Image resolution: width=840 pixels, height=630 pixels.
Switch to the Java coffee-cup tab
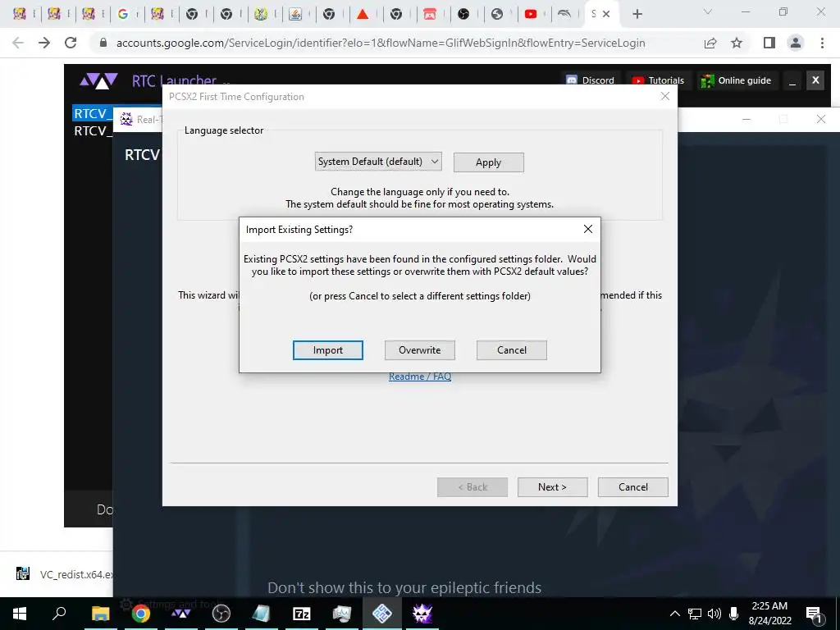[x=295, y=14]
